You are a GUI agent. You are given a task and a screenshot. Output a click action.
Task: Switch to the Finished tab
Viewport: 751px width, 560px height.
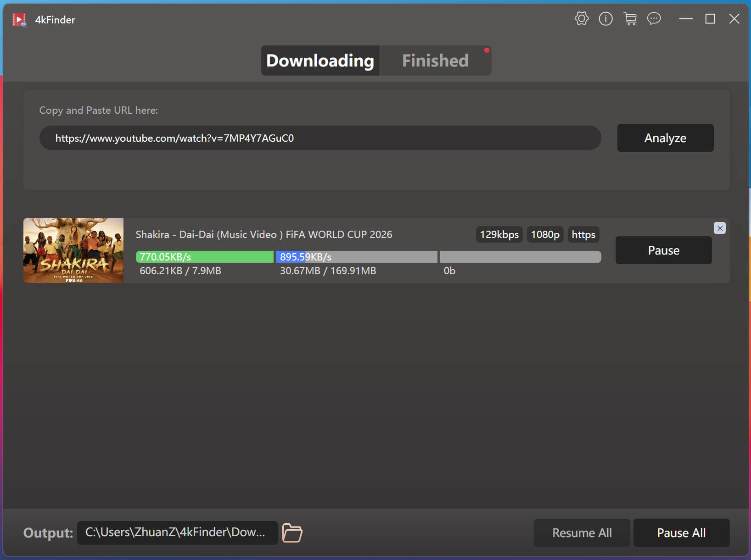(435, 61)
